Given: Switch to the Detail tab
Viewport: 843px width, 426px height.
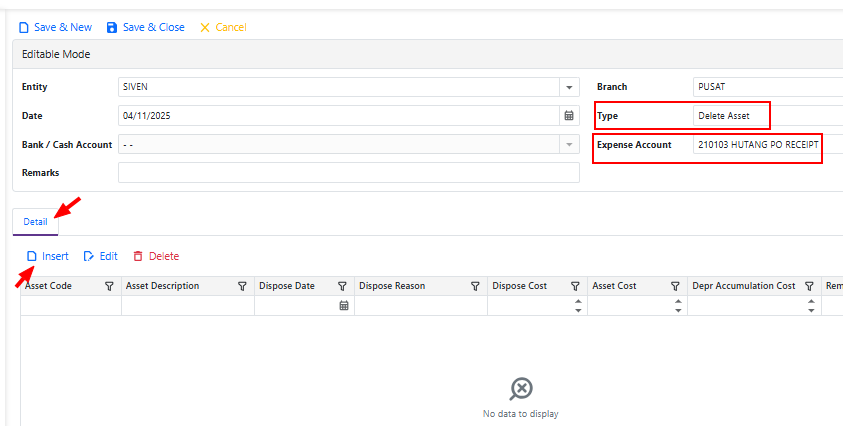Looking at the screenshot, I should (35, 222).
